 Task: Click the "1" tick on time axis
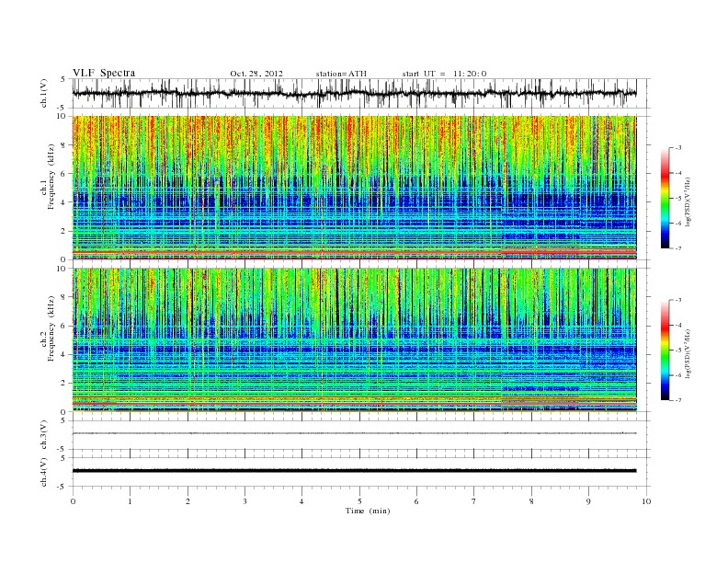tap(130, 501)
